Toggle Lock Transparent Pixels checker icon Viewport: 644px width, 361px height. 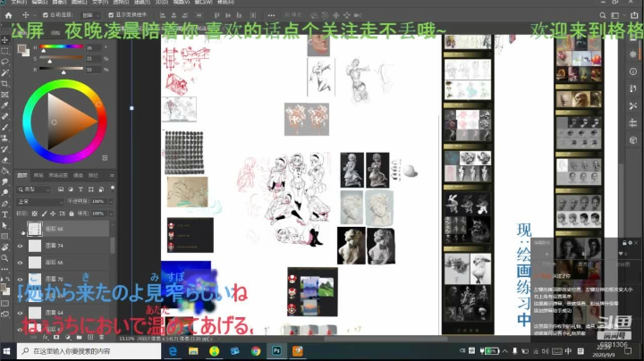pos(35,214)
